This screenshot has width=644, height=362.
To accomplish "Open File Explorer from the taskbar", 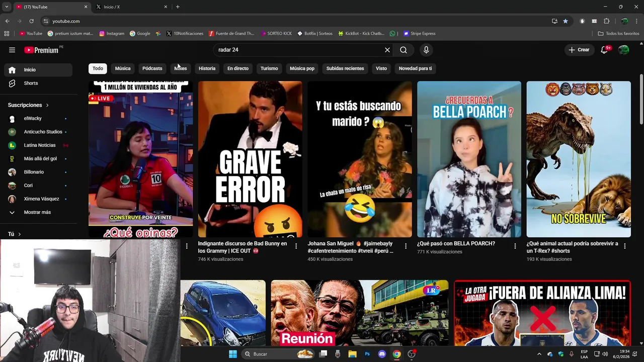I will coord(352,354).
